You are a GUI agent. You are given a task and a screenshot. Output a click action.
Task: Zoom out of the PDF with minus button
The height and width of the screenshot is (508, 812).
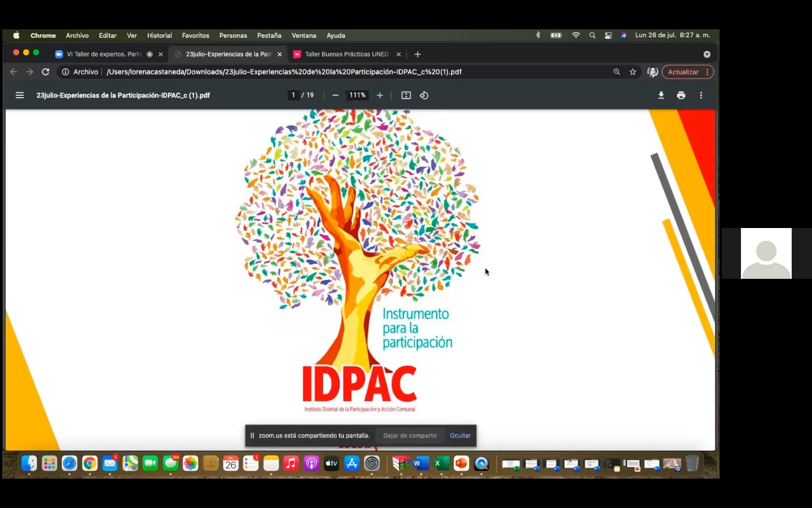[x=336, y=95]
